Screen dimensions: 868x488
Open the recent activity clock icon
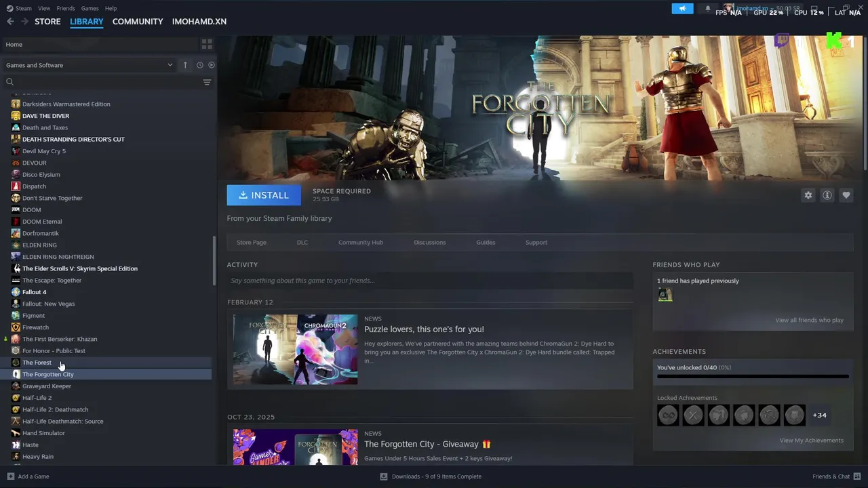tap(200, 65)
